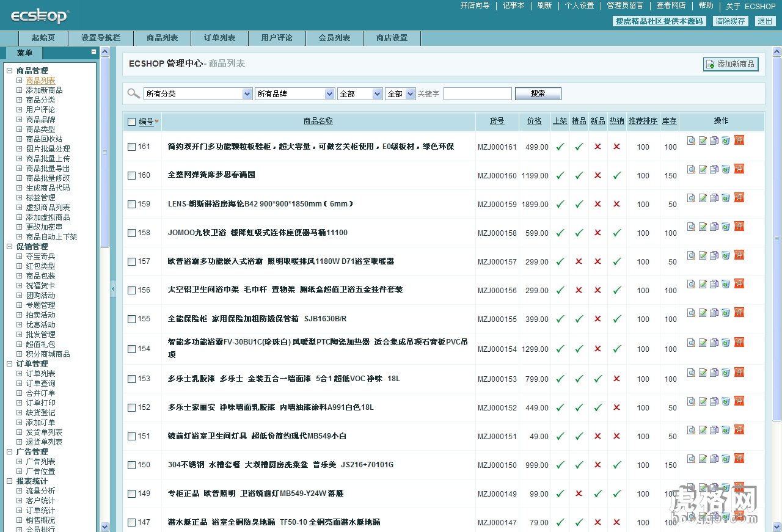Open the 设置导航栏 tab
This screenshot has width=782, height=532.
click(101, 38)
